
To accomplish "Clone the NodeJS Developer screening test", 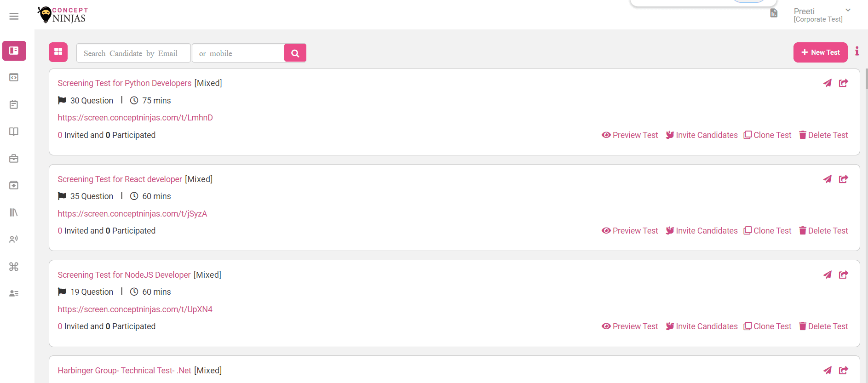I will pos(767,326).
